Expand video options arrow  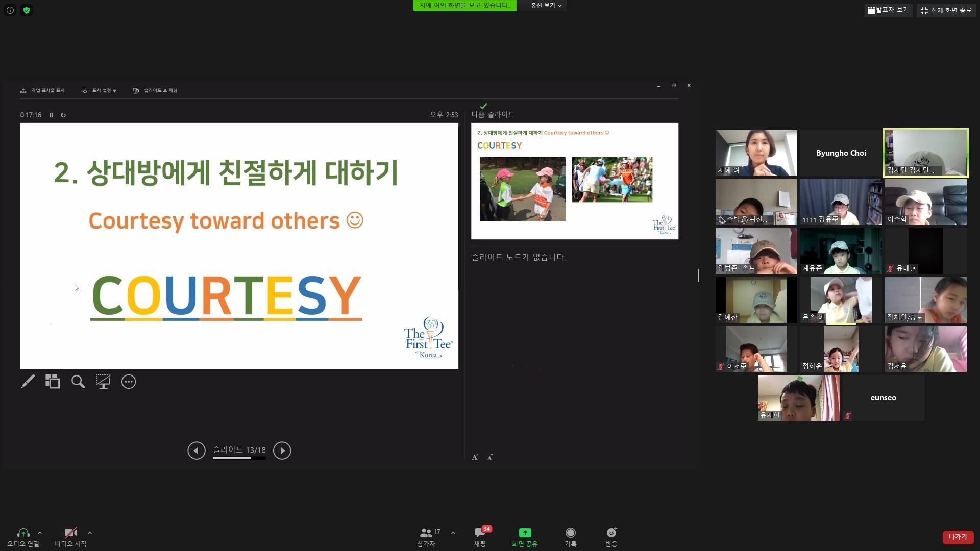(x=90, y=533)
